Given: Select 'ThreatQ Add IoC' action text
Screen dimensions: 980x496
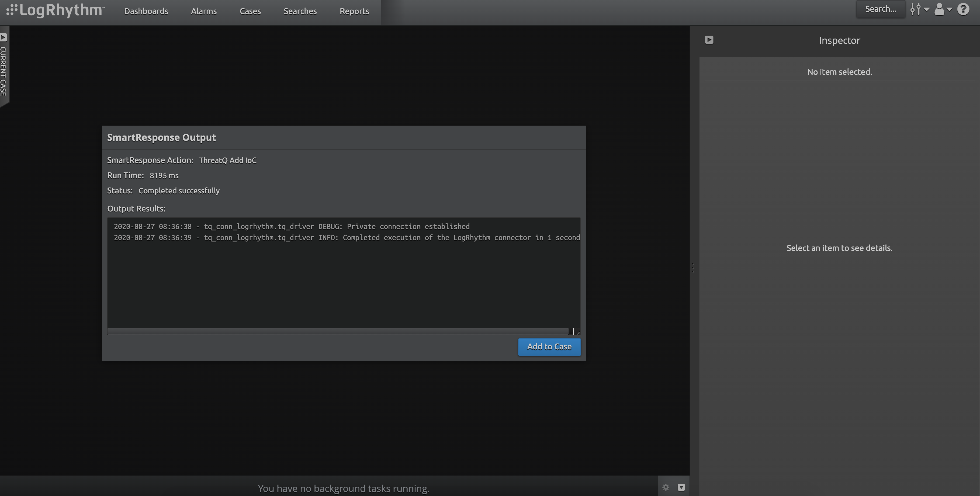Looking at the screenshot, I should point(228,160).
